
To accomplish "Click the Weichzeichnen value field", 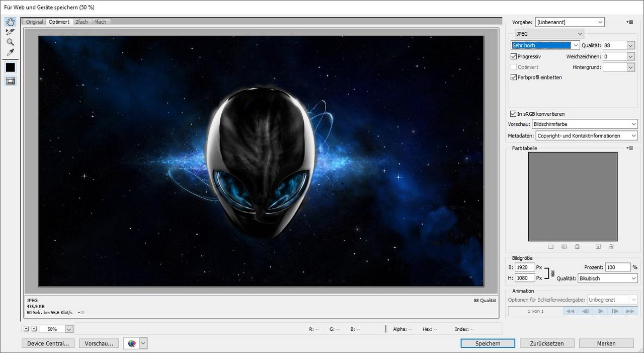I will pyautogui.click(x=615, y=56).
